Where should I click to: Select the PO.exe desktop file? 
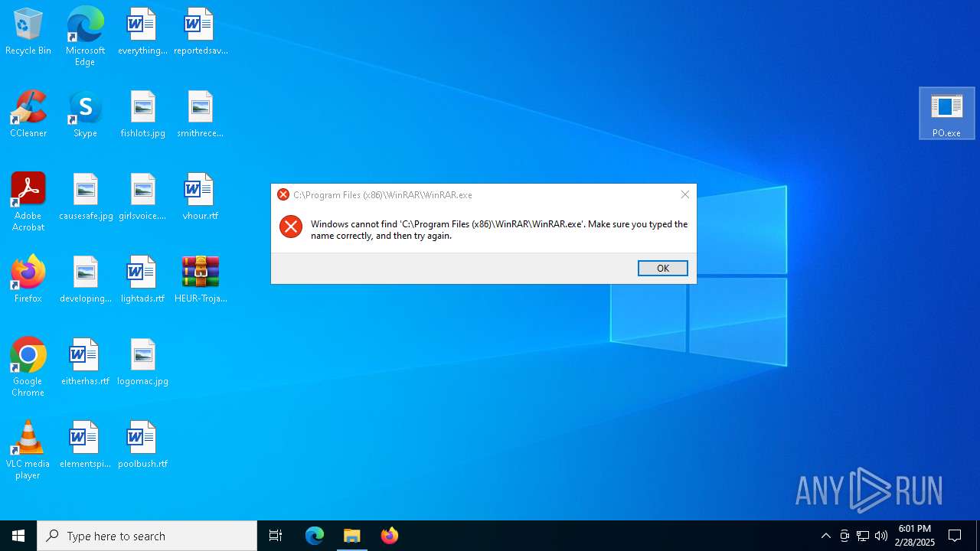[947, 113]
